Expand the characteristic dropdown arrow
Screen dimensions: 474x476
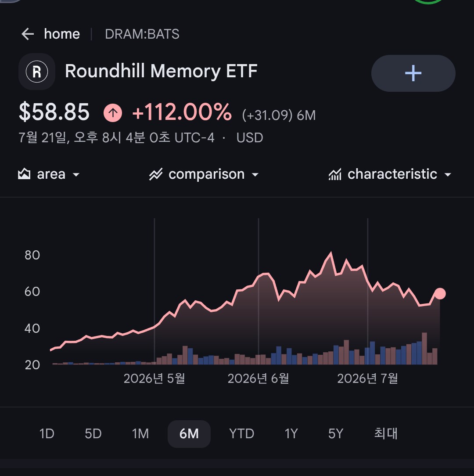tap(448, 175)
